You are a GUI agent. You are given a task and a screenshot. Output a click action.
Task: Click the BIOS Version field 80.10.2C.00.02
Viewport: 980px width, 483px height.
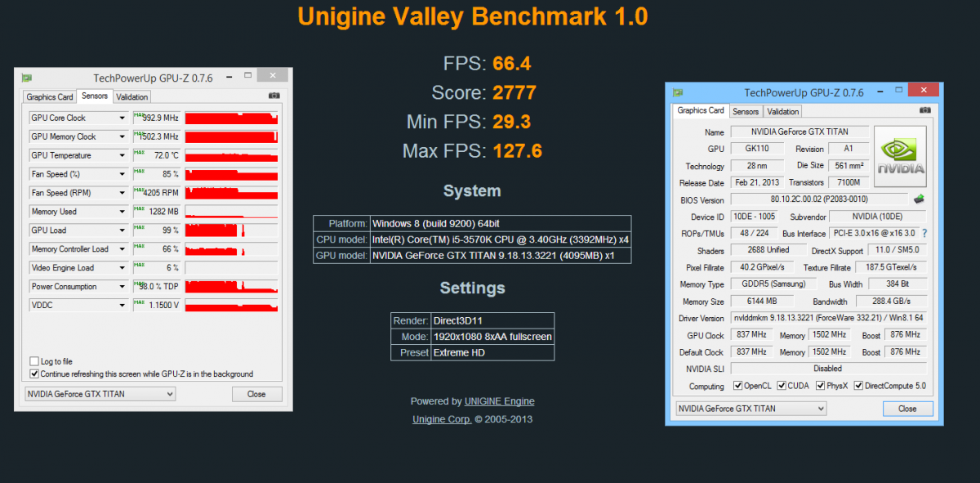(819, 199)
